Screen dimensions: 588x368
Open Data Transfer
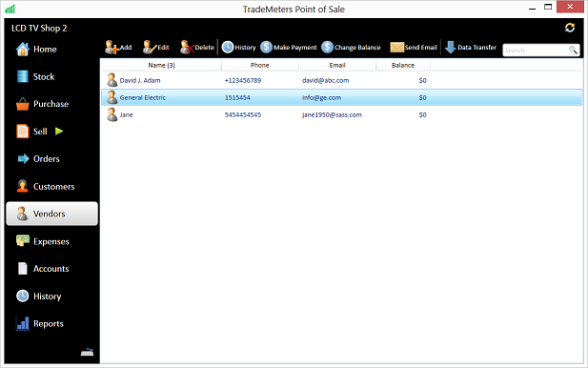(x=471, y=48)
